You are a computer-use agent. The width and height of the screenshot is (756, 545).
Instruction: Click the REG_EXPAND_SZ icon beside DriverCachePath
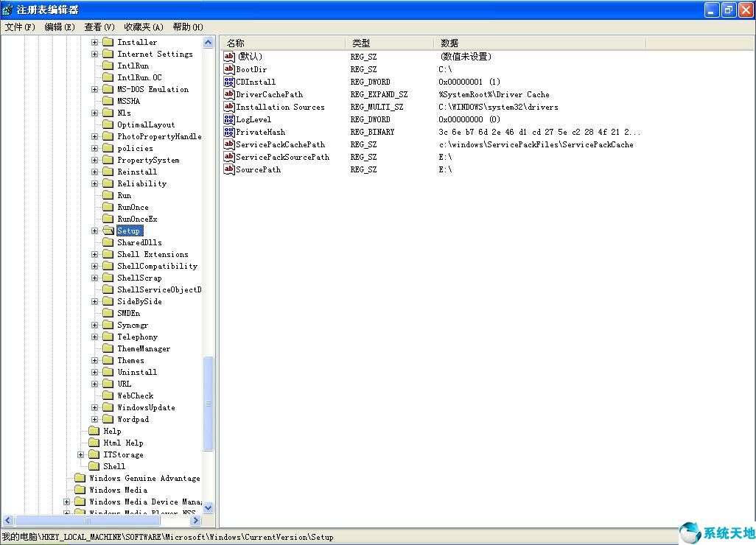(228, 94)
